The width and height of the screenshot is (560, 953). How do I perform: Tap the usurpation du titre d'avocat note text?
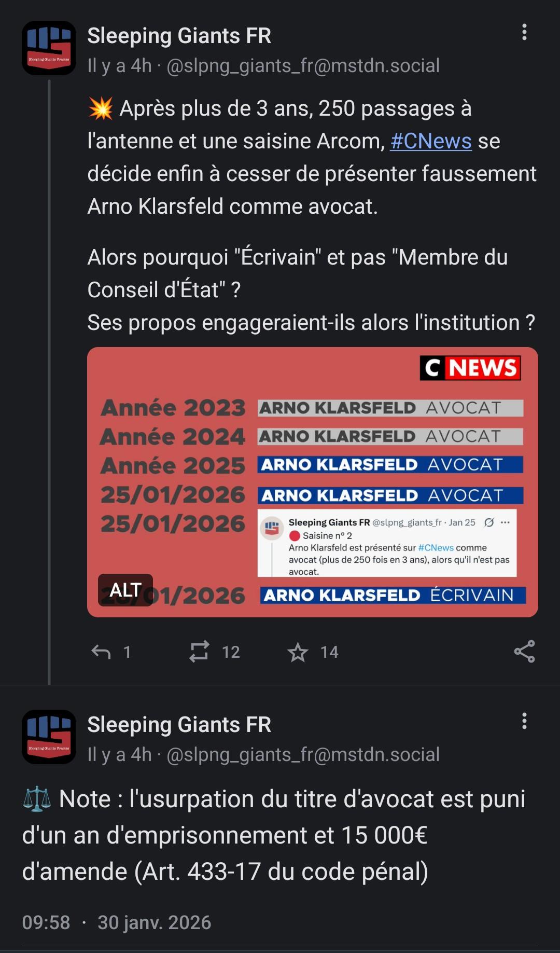(274, 835)
